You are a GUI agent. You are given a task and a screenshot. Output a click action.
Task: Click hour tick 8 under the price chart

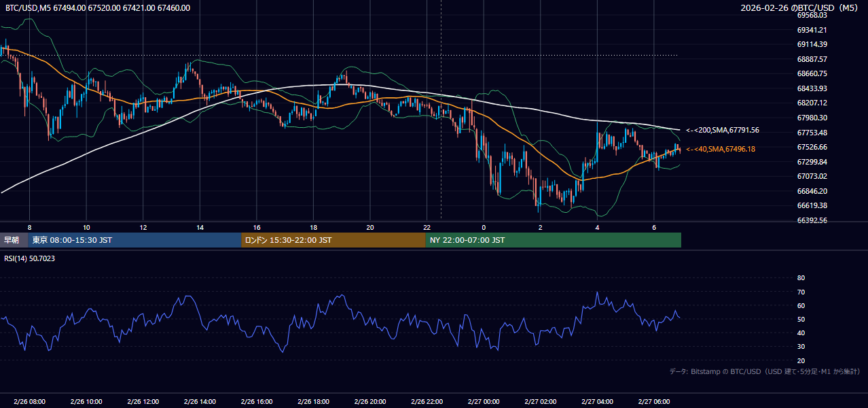pos(29,227)
